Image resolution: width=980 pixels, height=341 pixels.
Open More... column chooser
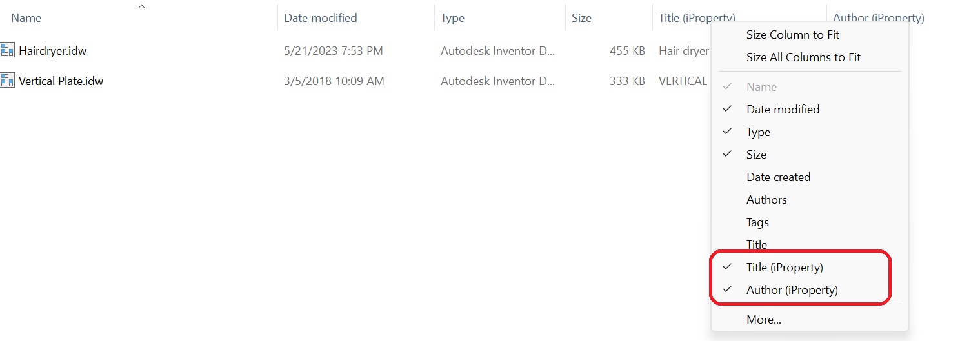point(763,320)
